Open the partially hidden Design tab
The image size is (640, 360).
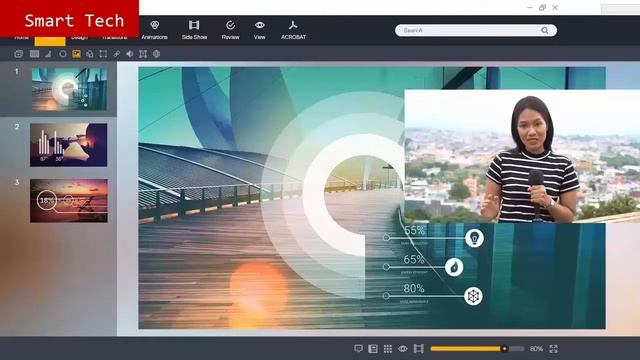tap(79, 38)
